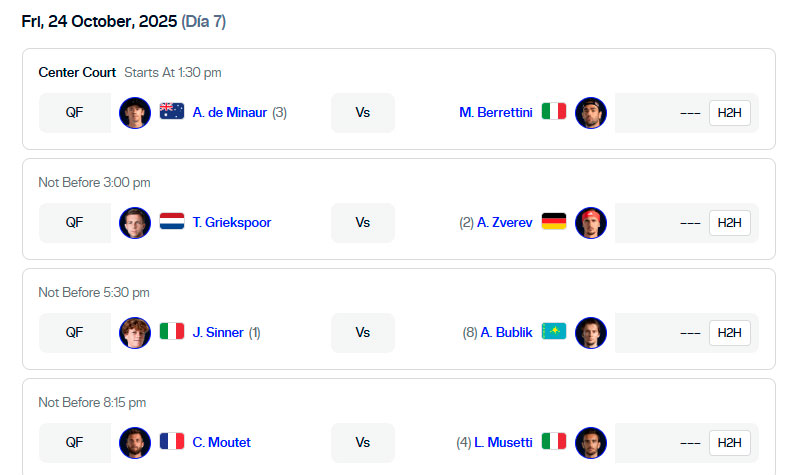Open J. Sinner player profile link
The height and width of the screenshot is (475, 796).
(x=218, y=333)
